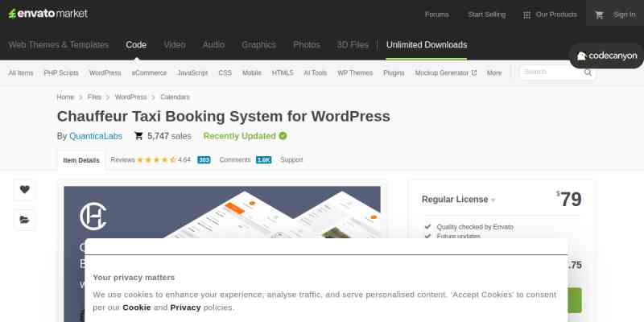The image size is (644, 322).
Task: Open Web Themes & Templates category
Action: tap(58, 45)
